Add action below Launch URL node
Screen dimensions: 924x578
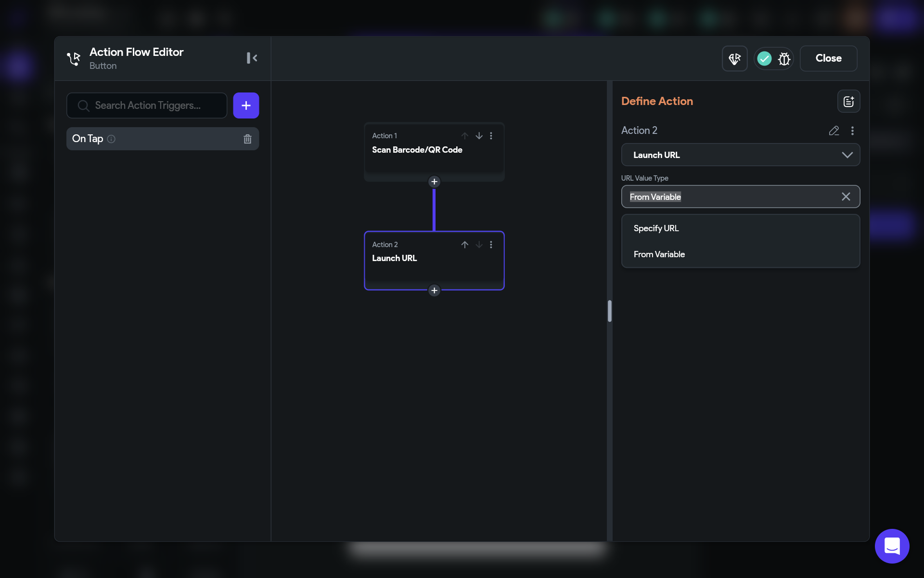point(434,290)
